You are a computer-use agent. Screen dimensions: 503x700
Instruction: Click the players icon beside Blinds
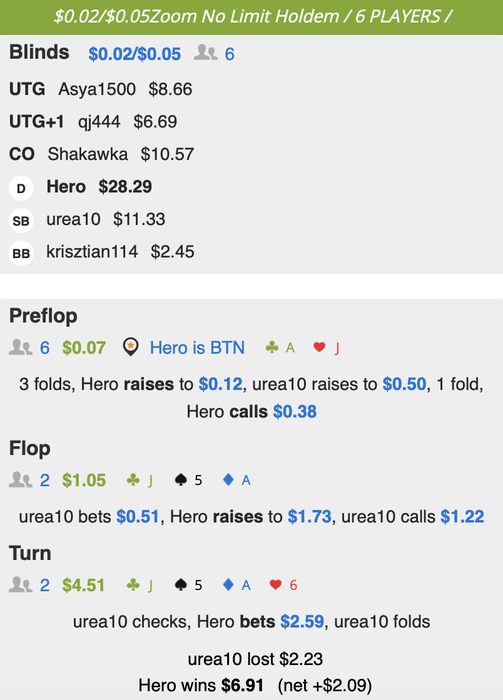pyautogui.click(x=205, y=53)
